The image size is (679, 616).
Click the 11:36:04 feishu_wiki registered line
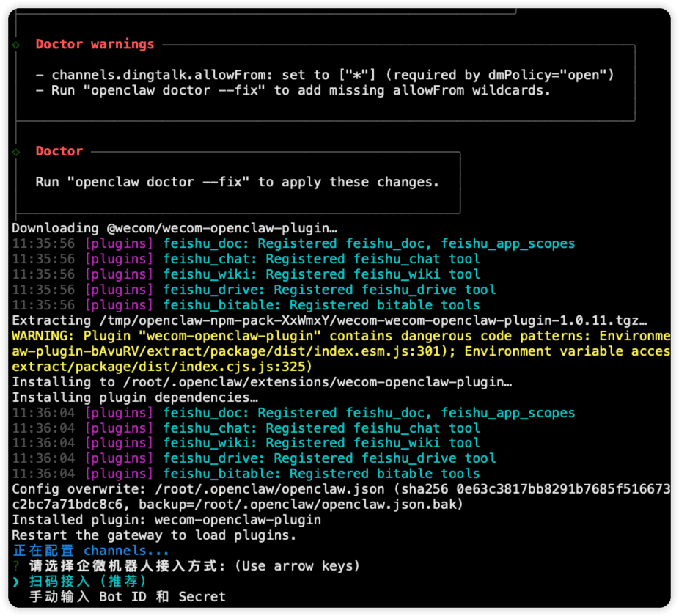tap(246, 443)
